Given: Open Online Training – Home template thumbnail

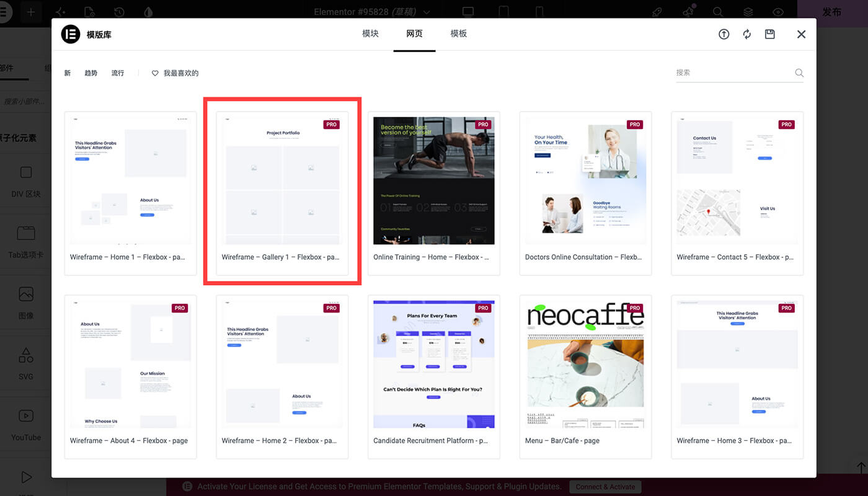Looking at the screenshot, I should click(x=434, y=180).
